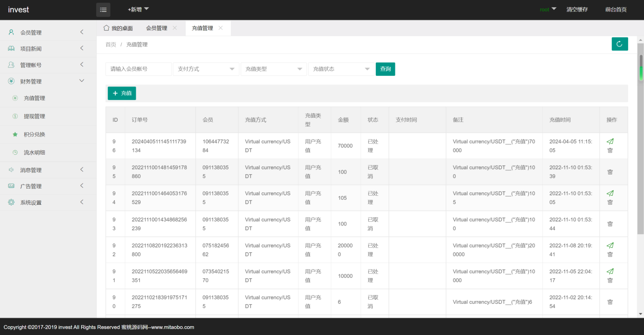Open the root account dropdown

547,9
